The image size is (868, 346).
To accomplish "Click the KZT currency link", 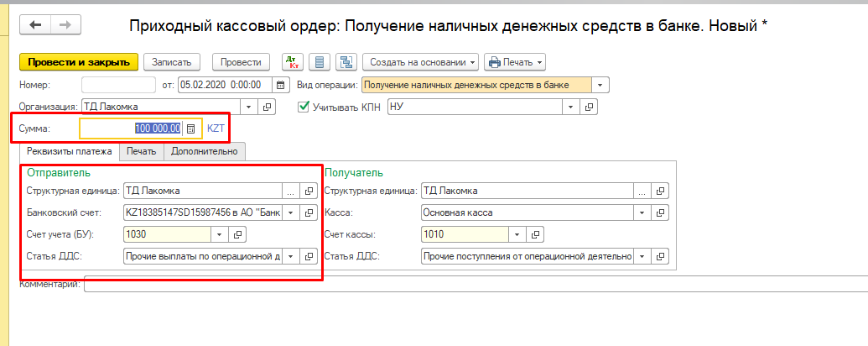I will pyautogui.click(x=216, y=128).
